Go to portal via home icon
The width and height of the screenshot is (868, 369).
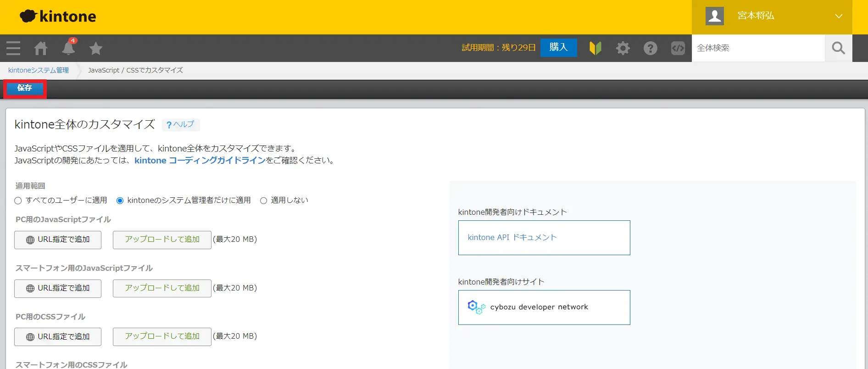pos(41,48)
